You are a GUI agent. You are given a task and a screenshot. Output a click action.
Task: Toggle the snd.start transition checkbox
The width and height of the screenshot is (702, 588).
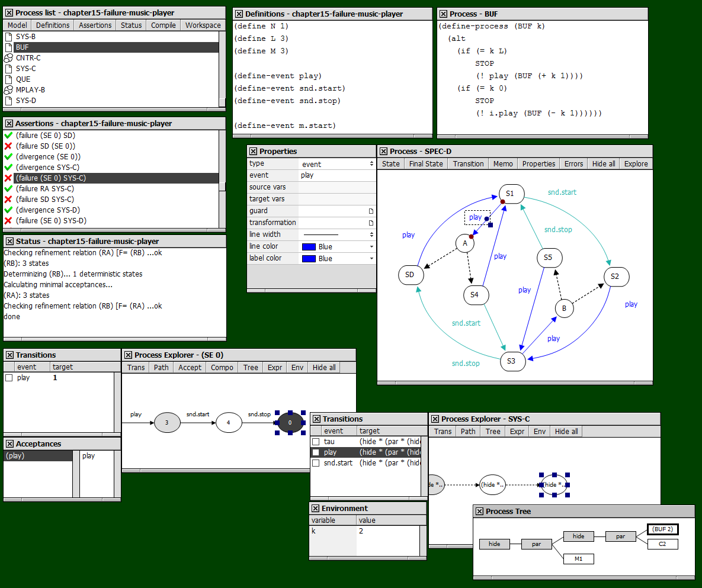click(316, 463)
